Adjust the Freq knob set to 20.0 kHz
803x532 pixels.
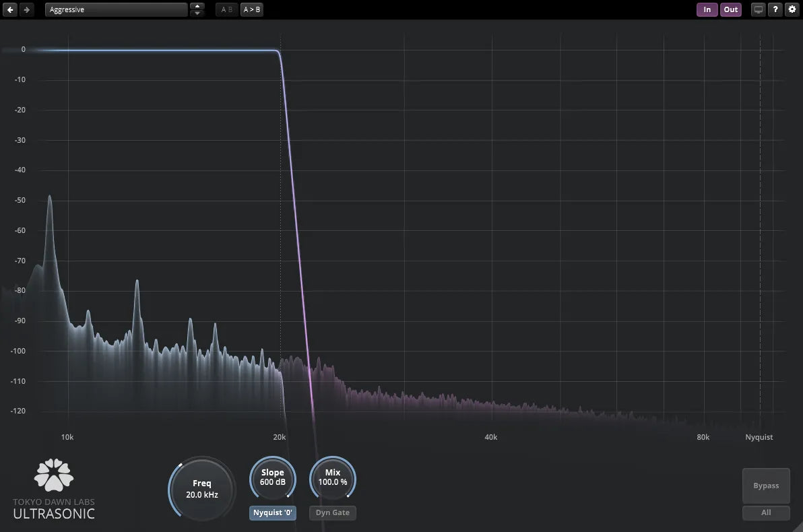click(x=201, y=489)
